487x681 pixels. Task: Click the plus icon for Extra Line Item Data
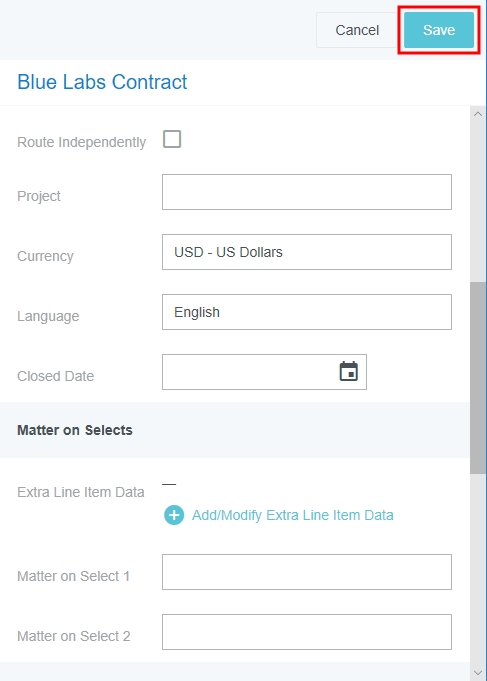pyautogui.click(x=174, y=515)
